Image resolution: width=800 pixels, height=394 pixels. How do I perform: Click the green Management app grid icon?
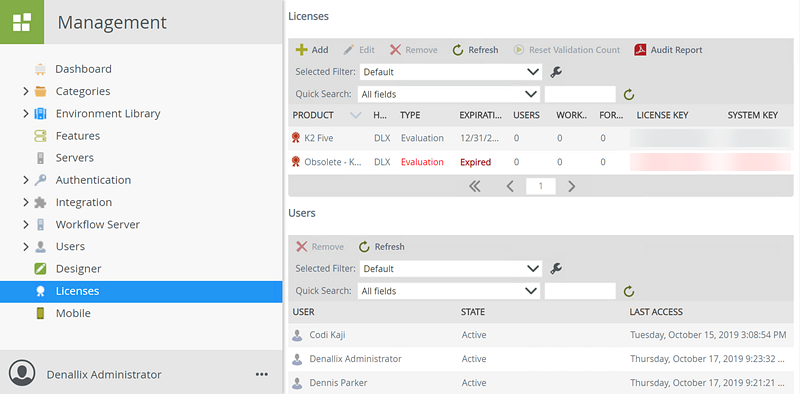coord(22,22)
